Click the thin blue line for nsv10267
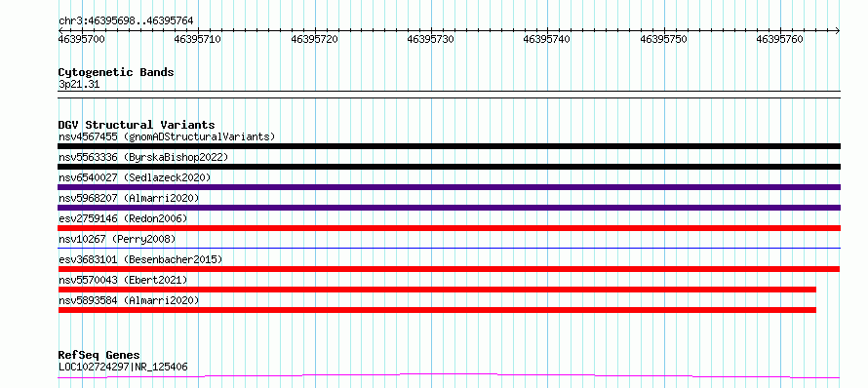This screenshot has width=868, height=388. coord(449,248)
